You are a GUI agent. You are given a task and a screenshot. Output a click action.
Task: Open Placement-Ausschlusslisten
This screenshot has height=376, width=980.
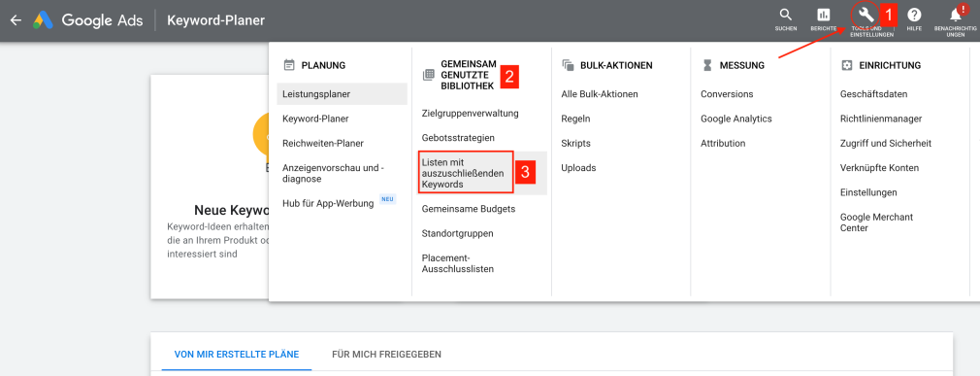(x=458, y=263)
